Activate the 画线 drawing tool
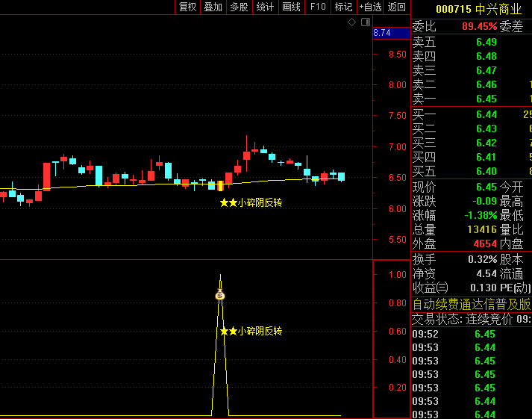 [291, 7]
